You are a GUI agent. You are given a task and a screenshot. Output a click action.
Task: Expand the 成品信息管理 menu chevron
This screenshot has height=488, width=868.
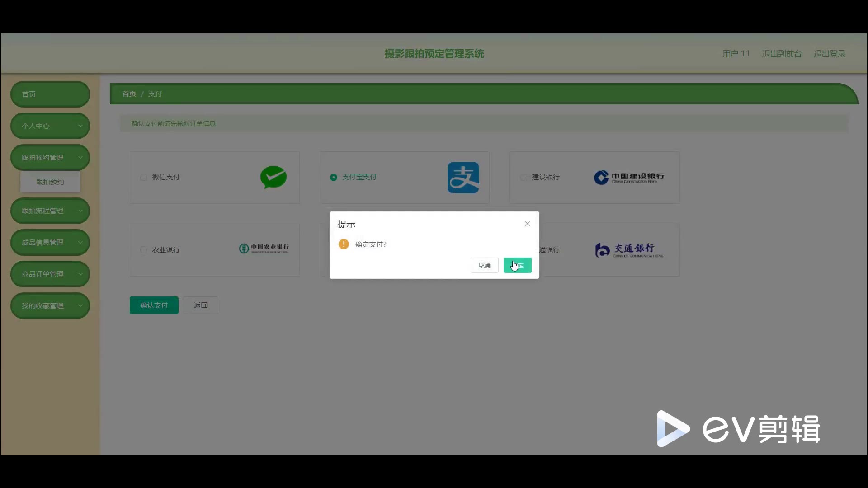(80, 243)
